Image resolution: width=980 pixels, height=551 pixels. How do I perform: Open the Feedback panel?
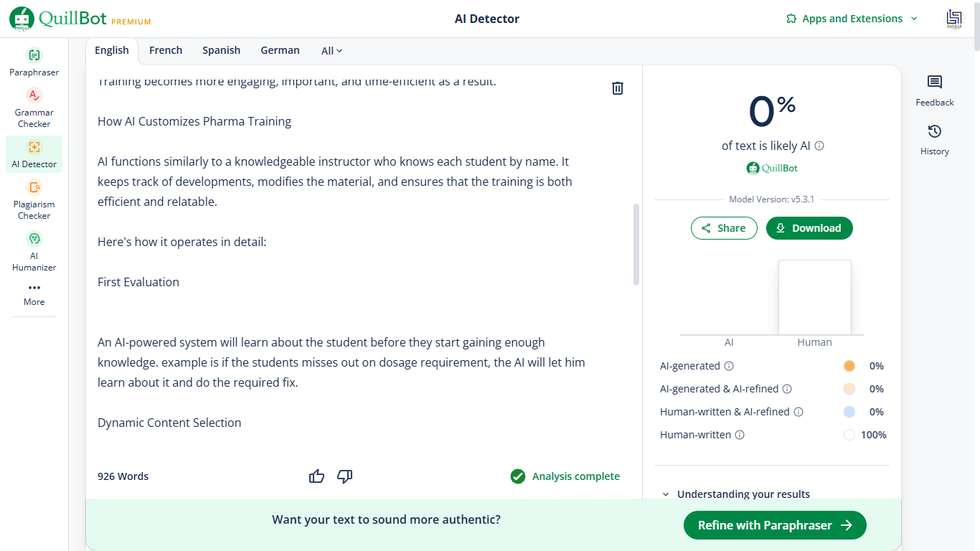click(x=934, y=91)
